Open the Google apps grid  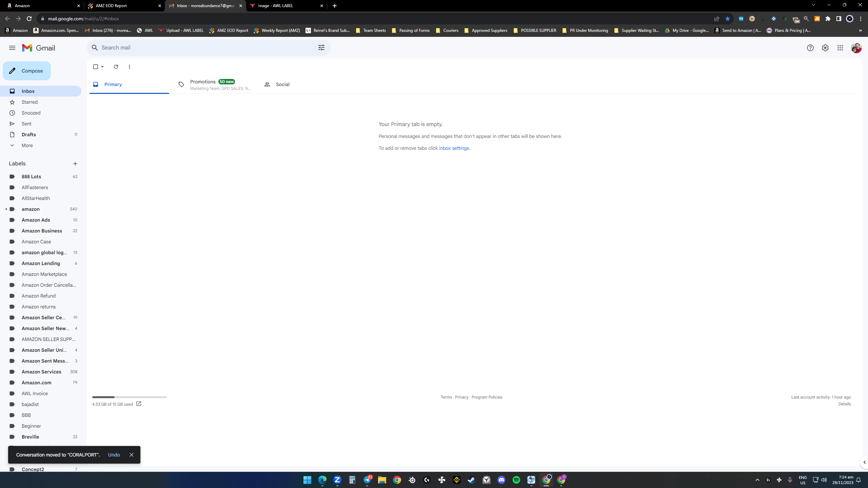click(840, 48)
